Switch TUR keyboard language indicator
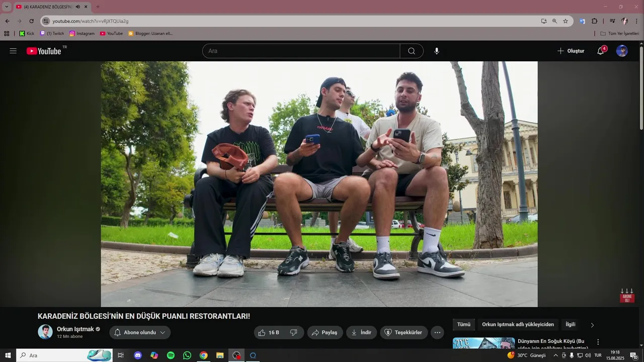 pyautogui.click(x=598, y=355)
